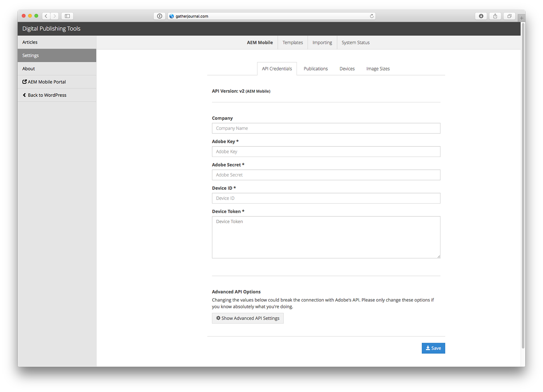Click the blue Save button
Screen dimensions: 543x392
[x=433, y=348]
